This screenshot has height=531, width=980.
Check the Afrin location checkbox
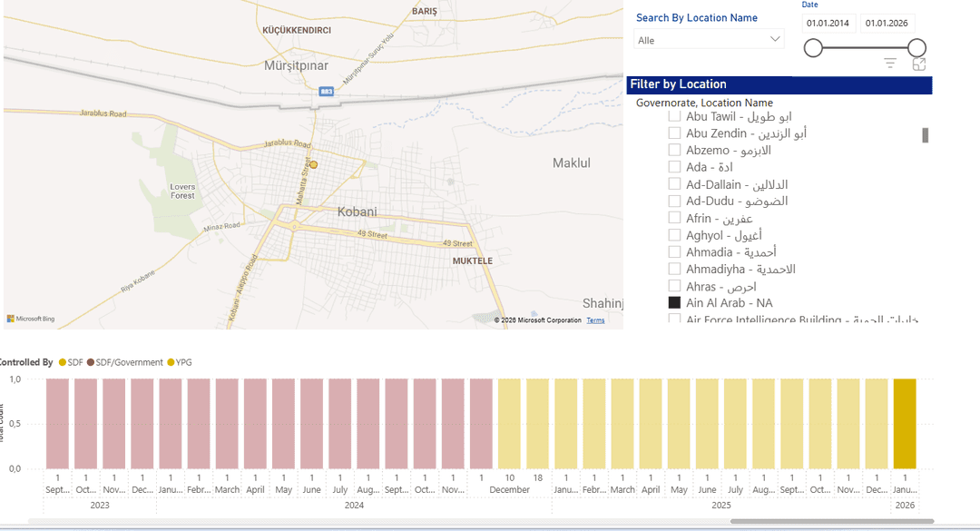(674, 218)
